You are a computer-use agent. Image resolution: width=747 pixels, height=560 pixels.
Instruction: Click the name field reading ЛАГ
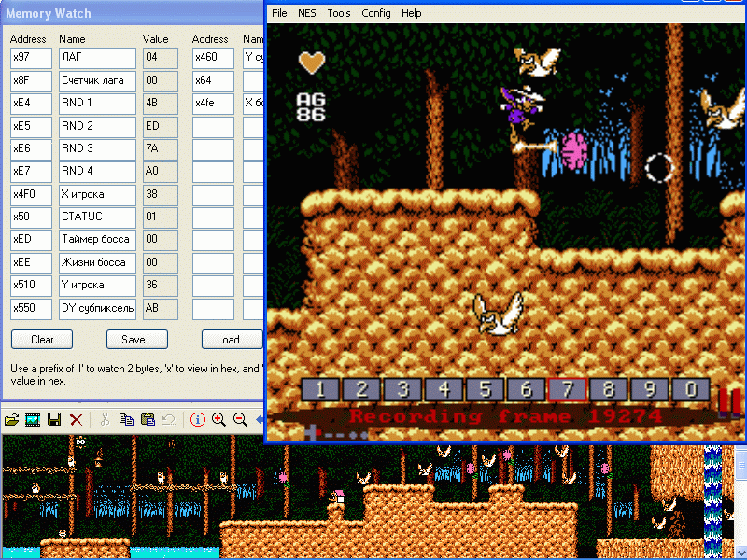(97, 58)
